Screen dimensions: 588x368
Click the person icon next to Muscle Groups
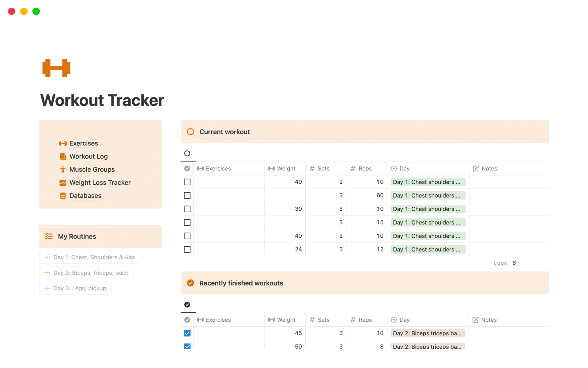point(62,169)
